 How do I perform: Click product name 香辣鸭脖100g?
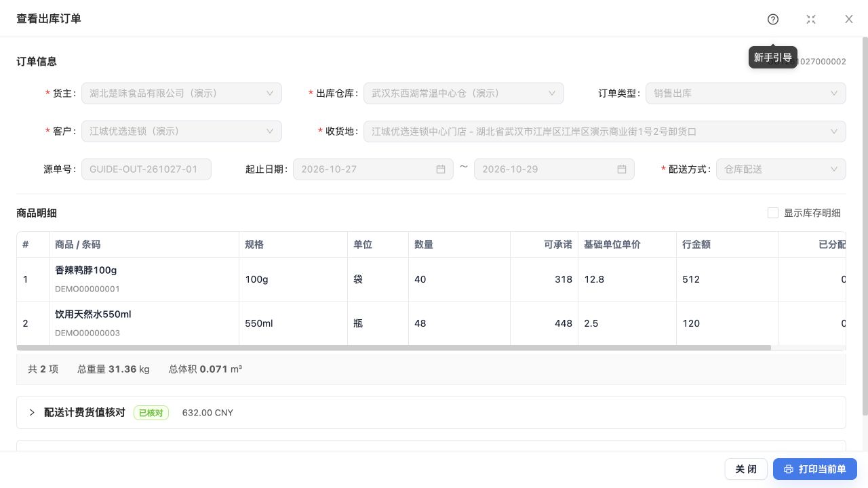point(86,270)
